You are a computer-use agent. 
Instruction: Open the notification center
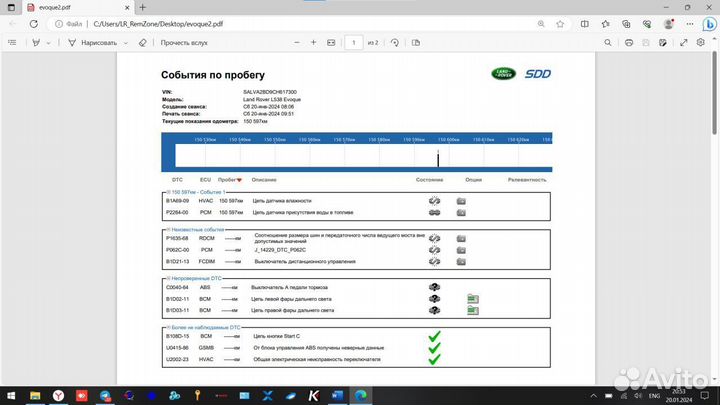[x=705, y=395]
